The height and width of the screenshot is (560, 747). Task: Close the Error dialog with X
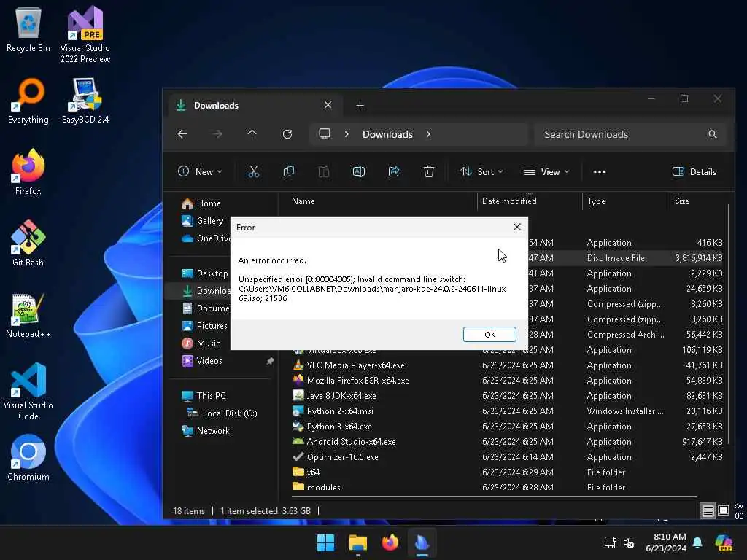[517, 227]
